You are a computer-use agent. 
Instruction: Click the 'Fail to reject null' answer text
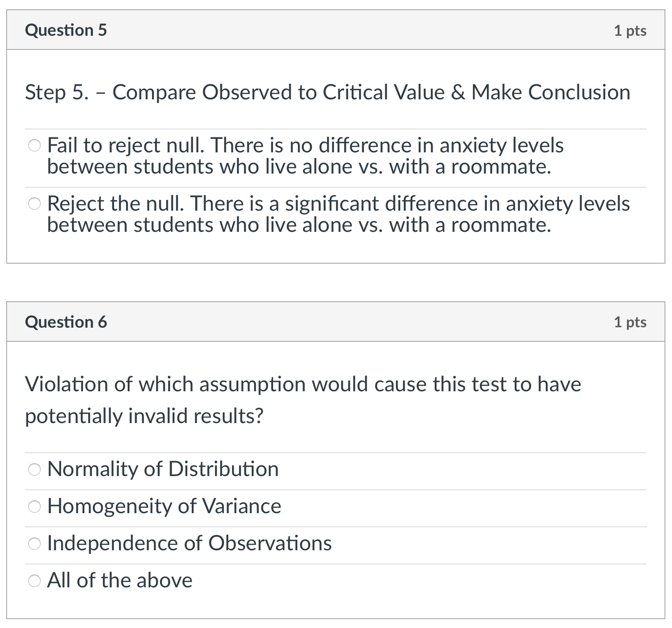pos(305,155)
